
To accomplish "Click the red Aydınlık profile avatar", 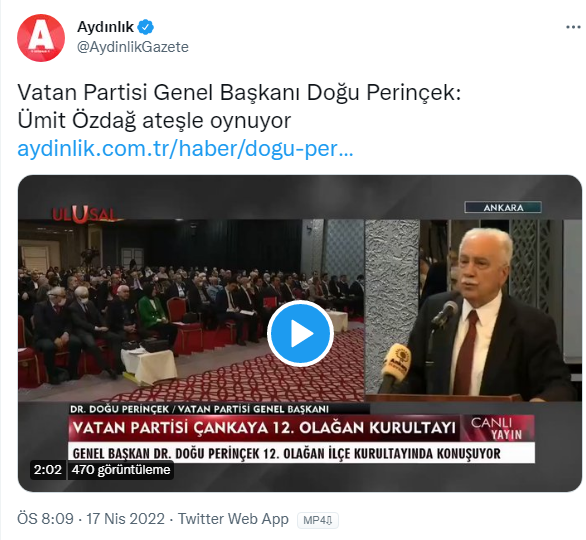I will [x=41, y=38].
